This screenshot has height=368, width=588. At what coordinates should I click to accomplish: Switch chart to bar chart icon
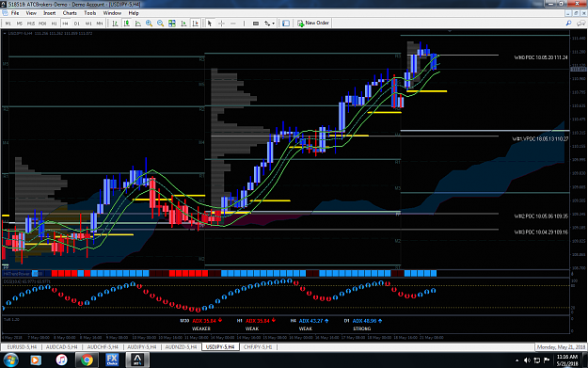pyautogui.click(x=115, y=24)
